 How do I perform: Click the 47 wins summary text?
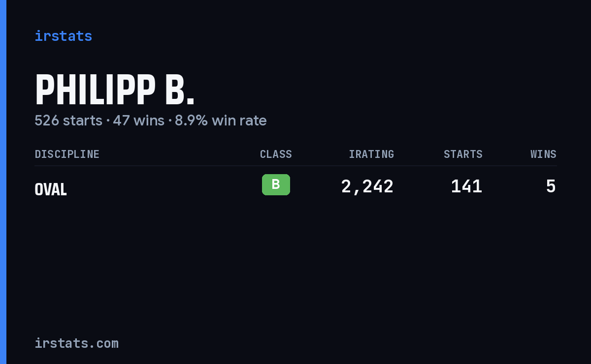[138, 121]
